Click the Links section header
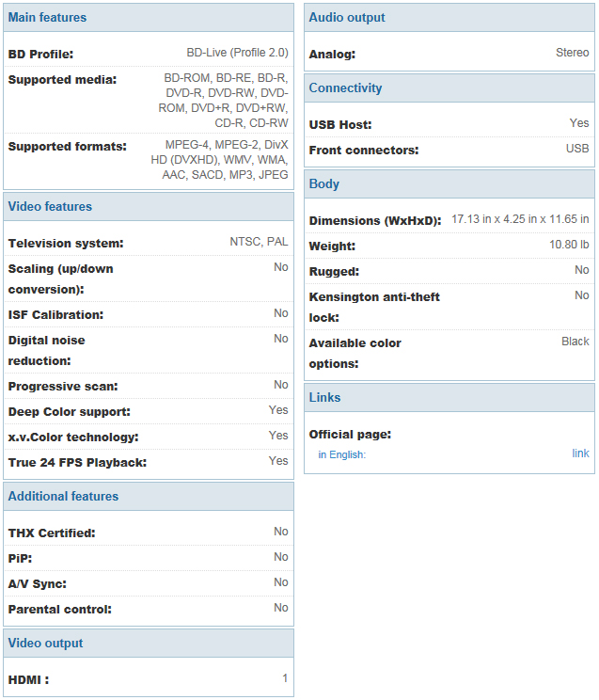 pyautogui.click(x=449, y=398)
